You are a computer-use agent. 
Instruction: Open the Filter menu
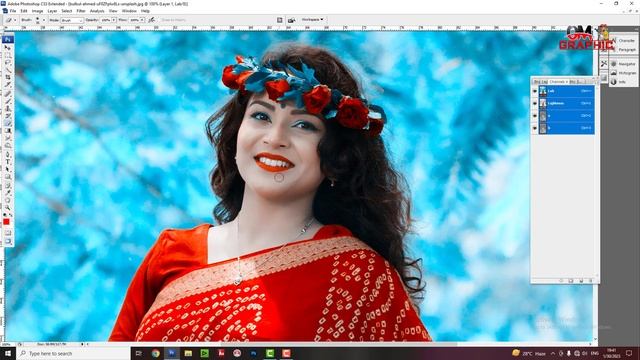pos(81,11)
